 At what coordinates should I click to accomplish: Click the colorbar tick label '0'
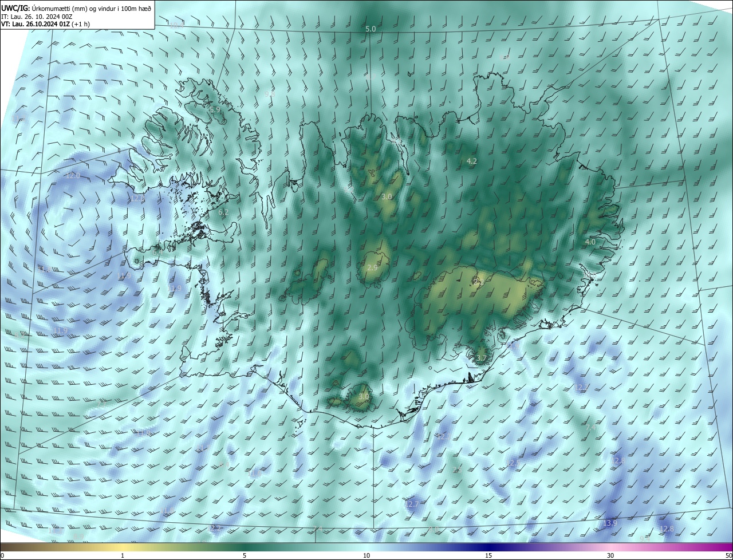(x=3, y=555)
